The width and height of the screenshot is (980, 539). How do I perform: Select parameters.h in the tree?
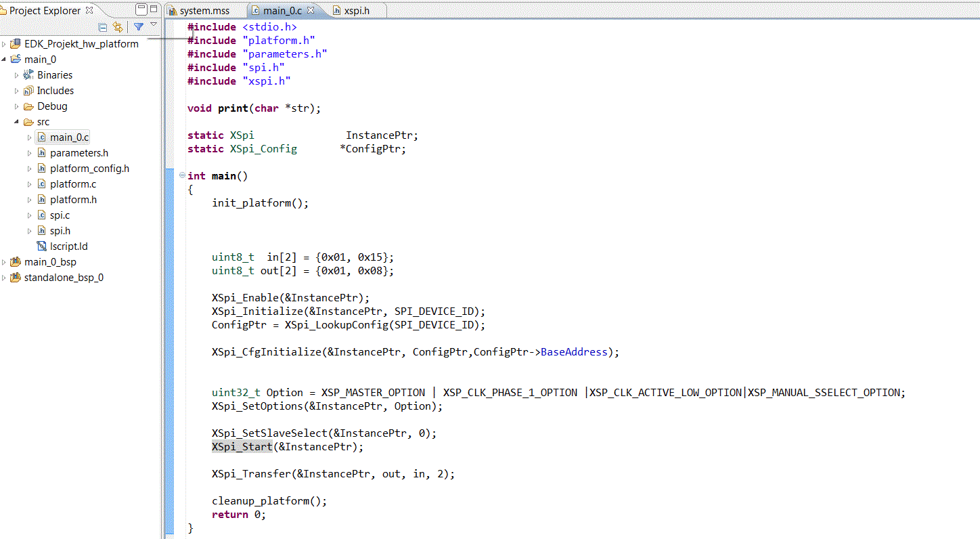tap(79, 153)
